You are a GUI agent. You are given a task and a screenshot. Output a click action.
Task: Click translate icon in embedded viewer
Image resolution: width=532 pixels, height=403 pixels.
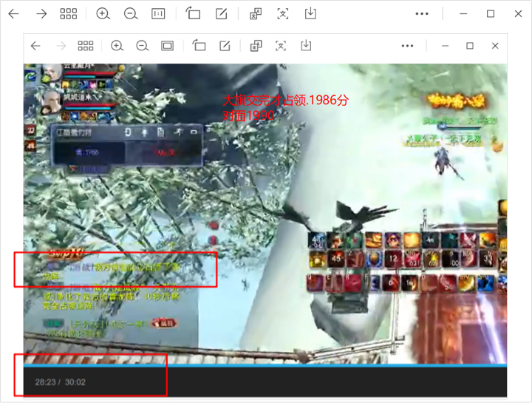256,46
